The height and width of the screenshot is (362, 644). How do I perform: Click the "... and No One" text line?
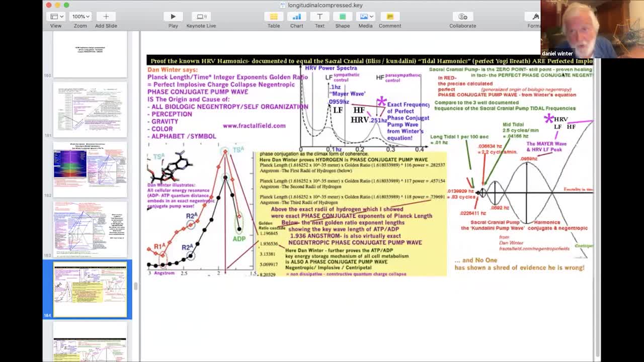coord(475,260)
